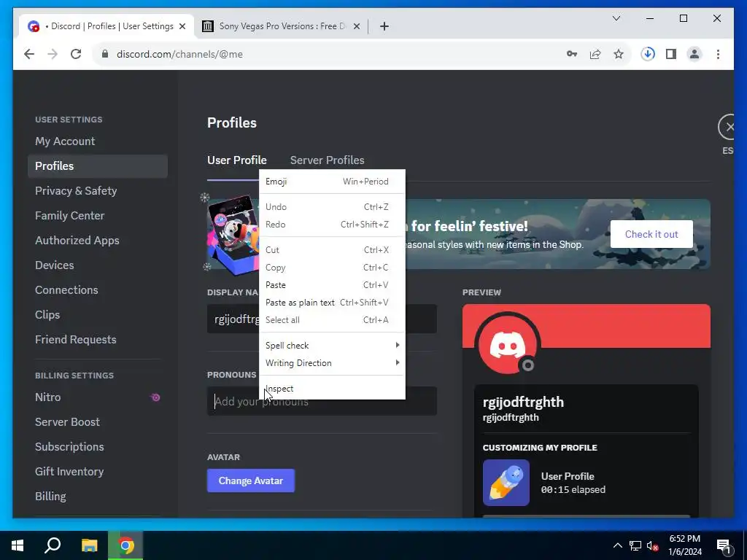
Task: Open Clips settings
Action: (x=98, y=315)
